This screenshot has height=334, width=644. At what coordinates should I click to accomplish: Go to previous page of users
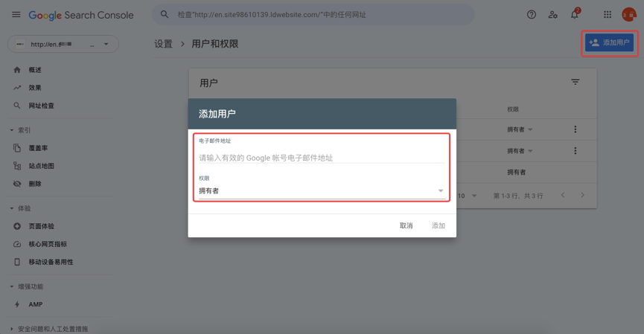click(563, 196)
